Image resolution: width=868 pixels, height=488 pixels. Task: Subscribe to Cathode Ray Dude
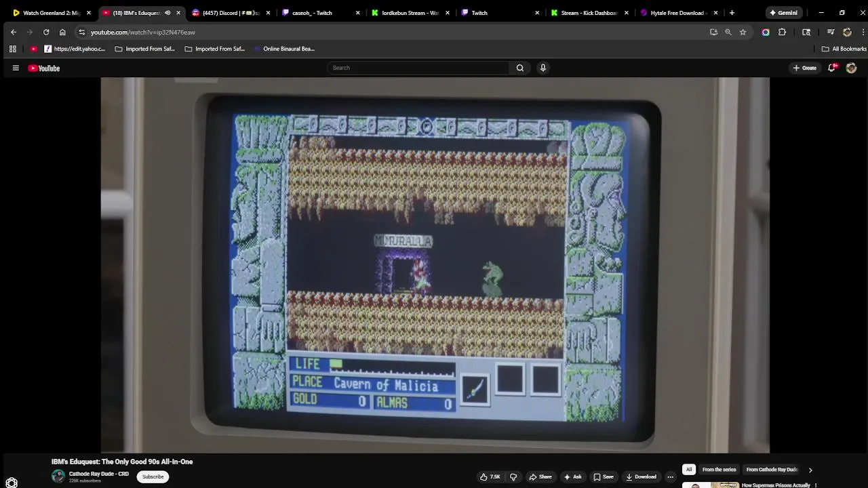pyautogui.click(x=153, y=476)
